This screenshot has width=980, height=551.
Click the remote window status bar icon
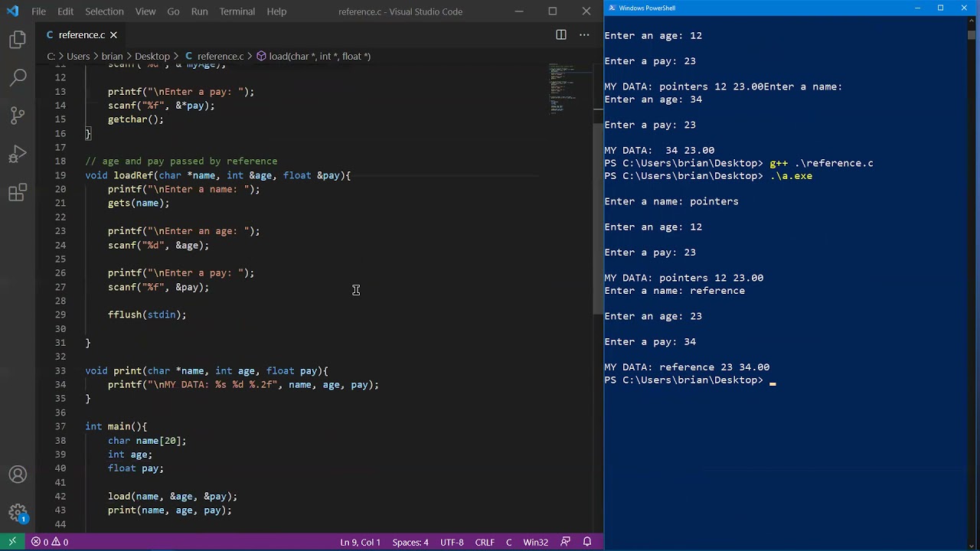[x=12, y=542]
